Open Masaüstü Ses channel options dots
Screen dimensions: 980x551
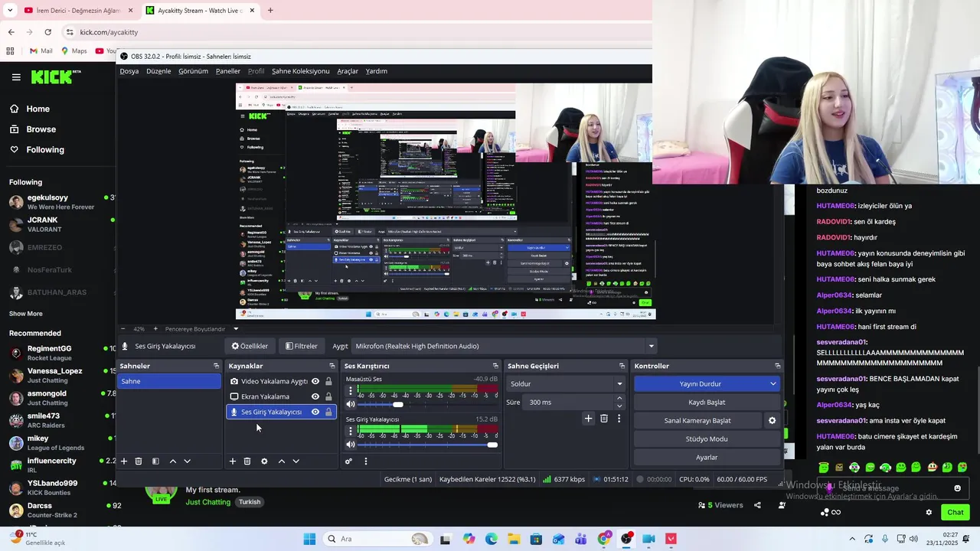point(351,390)
